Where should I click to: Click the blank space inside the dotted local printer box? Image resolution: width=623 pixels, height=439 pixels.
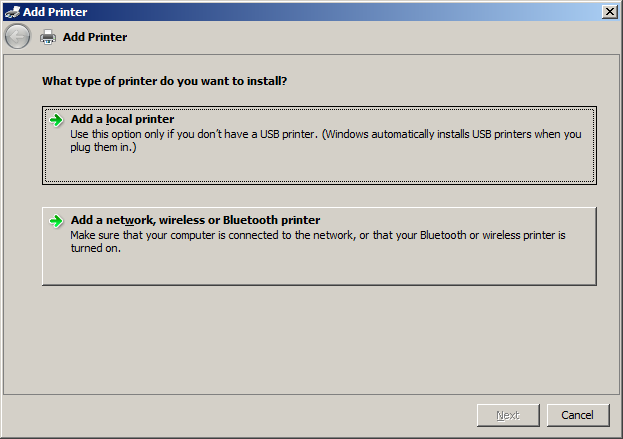(x=319, y=168)
